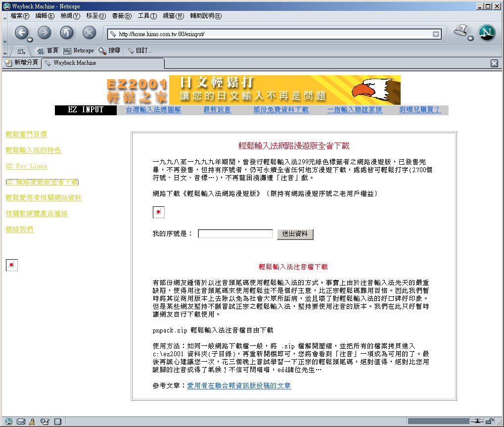This screenshot has height=427, width=504.
Task: Click the 送出資料 submit button
Action: [295, 234]
